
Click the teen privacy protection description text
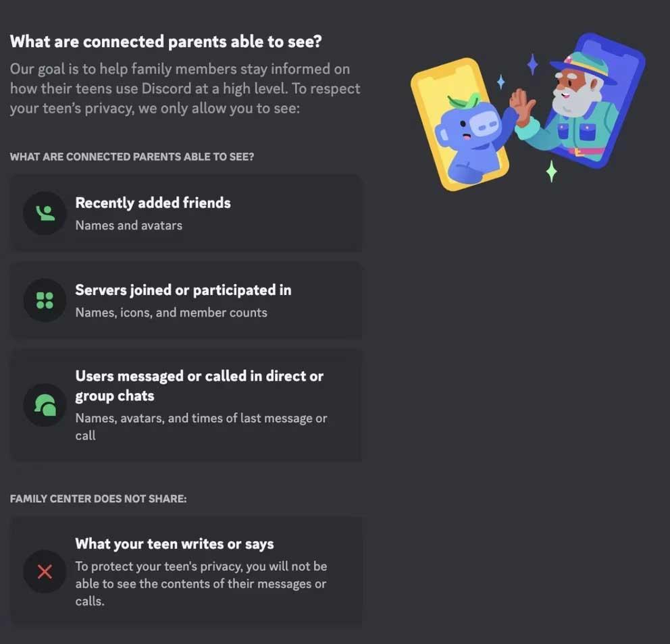pos(201,583)
